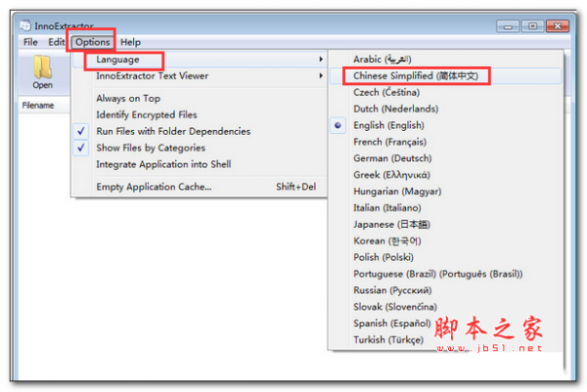Screen dimensions: 587x392
Task: Select German (Deutsch) language
Action: (x=445, y=158)
